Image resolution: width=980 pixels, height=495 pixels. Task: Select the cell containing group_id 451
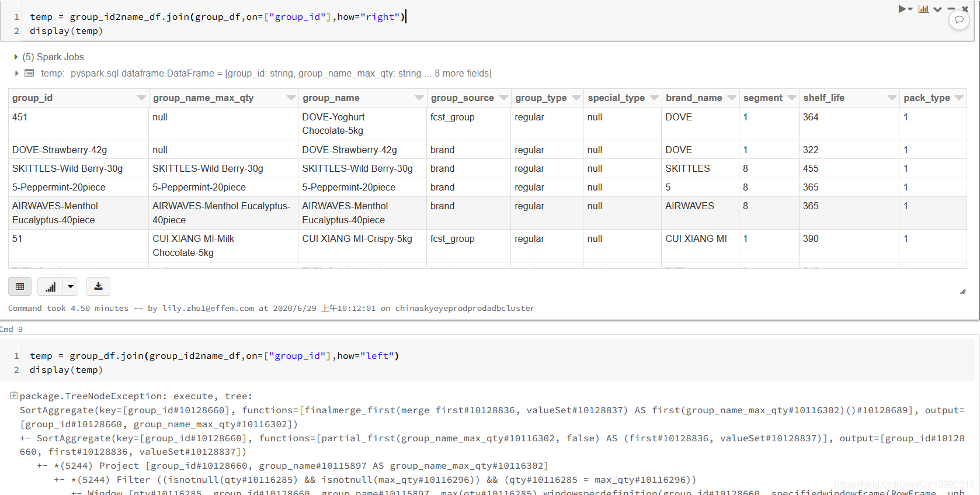pos(78,123)
